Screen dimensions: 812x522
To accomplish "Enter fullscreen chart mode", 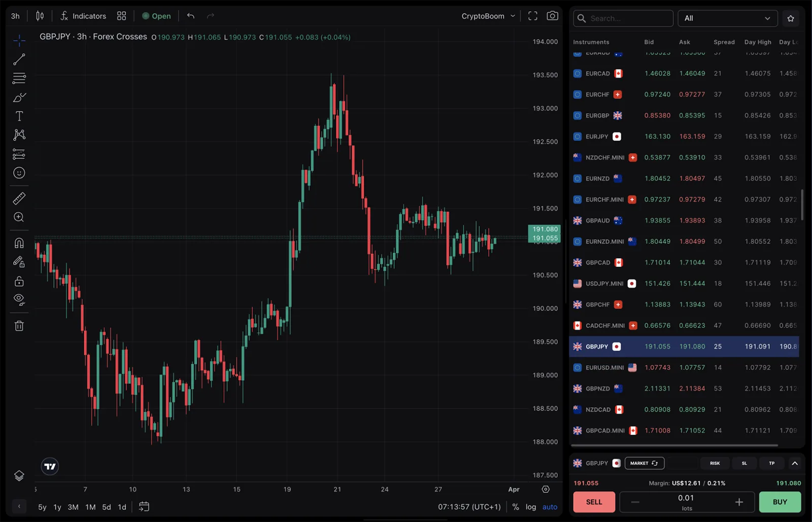I will click(532, 16).
